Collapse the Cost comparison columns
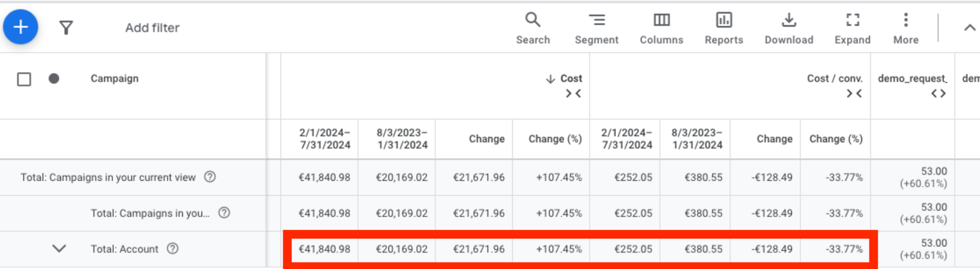 point(573,93)
